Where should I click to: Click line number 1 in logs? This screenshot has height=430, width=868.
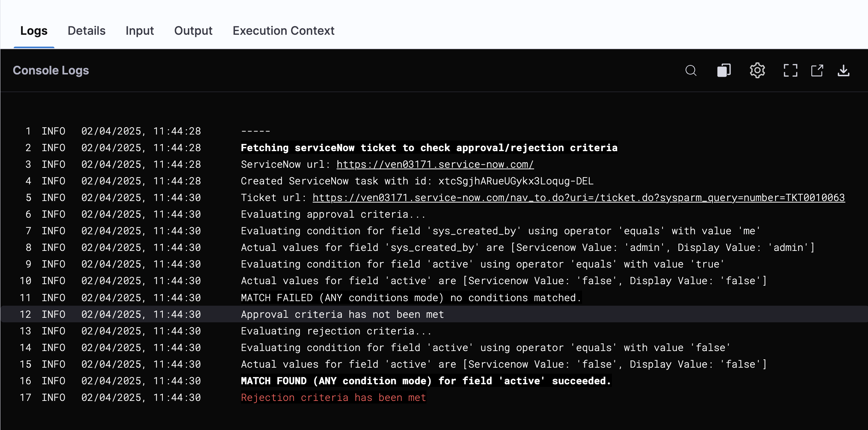28,131
